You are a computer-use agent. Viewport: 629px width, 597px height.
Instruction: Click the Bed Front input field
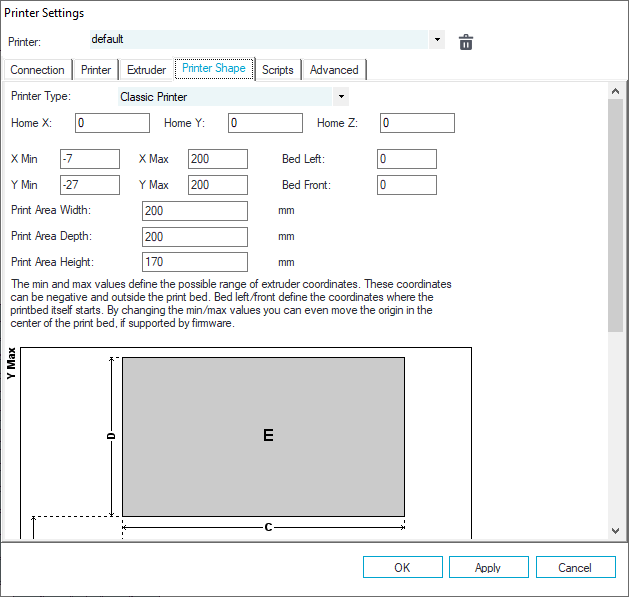[x=407, y=185]
